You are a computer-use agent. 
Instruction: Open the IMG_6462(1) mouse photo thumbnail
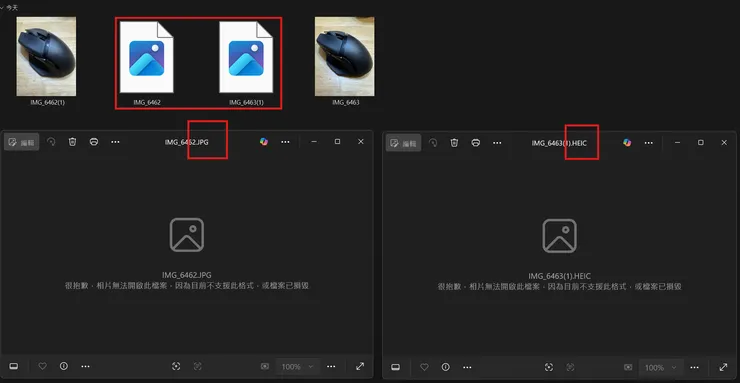[x=46, y=57]
